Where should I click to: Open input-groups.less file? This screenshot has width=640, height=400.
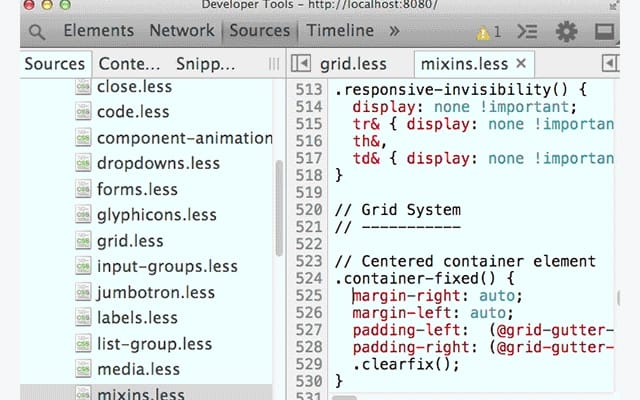[x=167, y=267]
